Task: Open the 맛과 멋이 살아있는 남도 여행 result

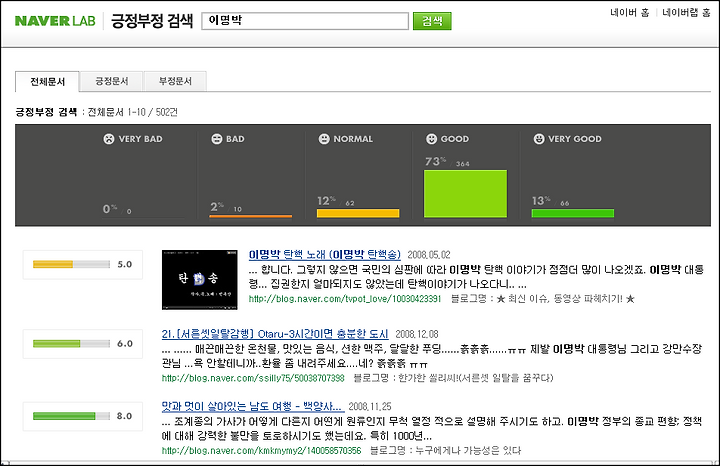Action: coord(252,406)
